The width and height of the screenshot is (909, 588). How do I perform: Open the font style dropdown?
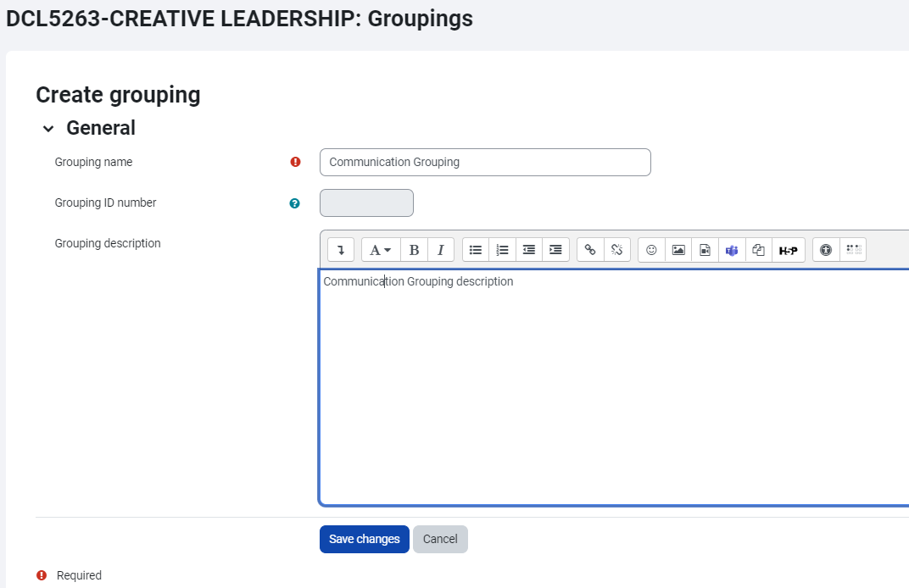379,249
